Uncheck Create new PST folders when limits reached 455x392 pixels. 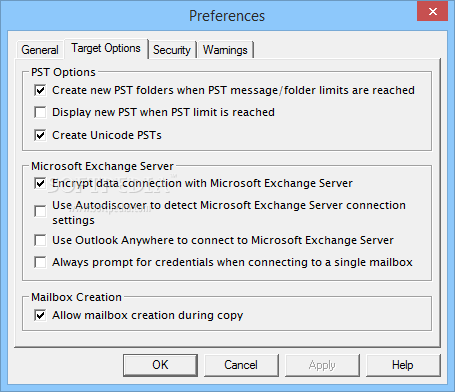(40, 90)
